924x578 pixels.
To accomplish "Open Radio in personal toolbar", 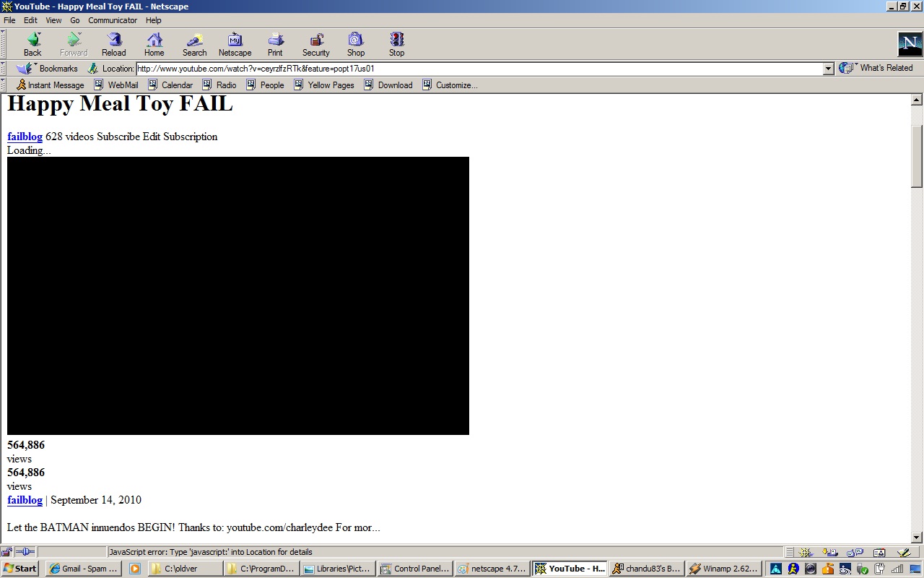I will tap(219, 85).
